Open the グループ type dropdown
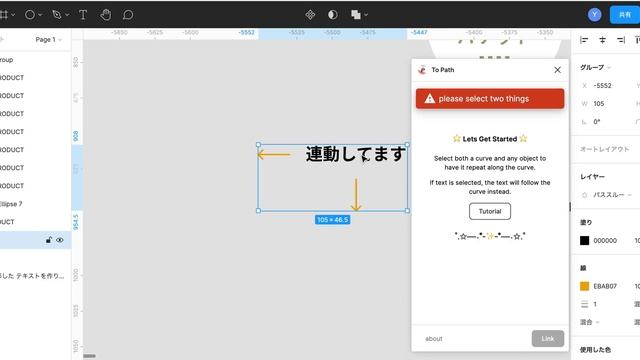 tap(596, 67)
